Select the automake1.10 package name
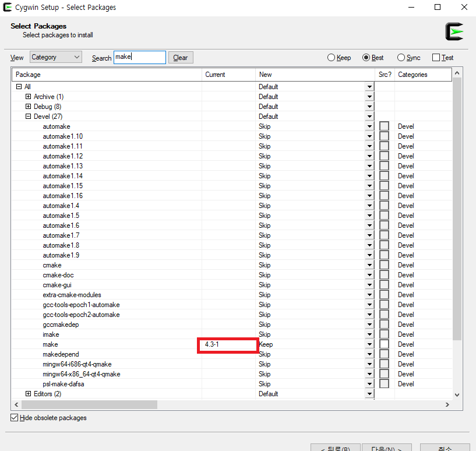The height and width of the screenshot is (451, 476). 63,136
